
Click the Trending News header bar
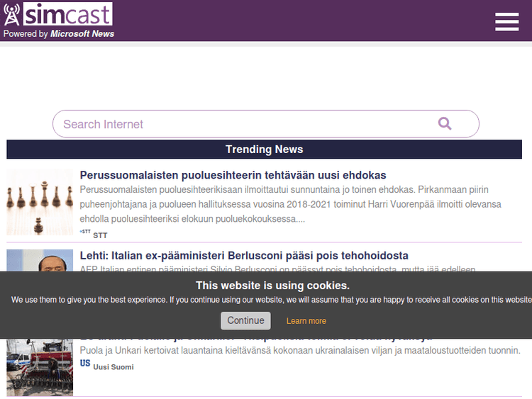264,150
